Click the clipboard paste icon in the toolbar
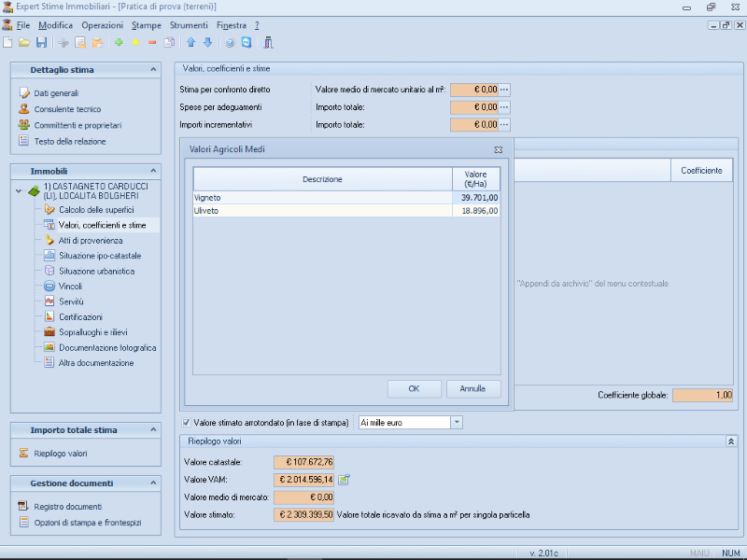Screen dimensions: 747x560 [x=97, y=43]
